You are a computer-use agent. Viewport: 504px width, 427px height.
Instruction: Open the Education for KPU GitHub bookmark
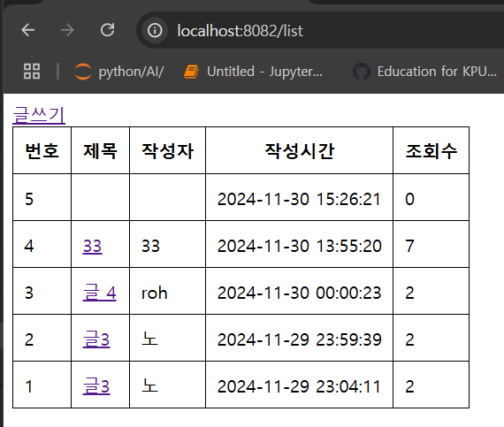[x=425, y=72]
